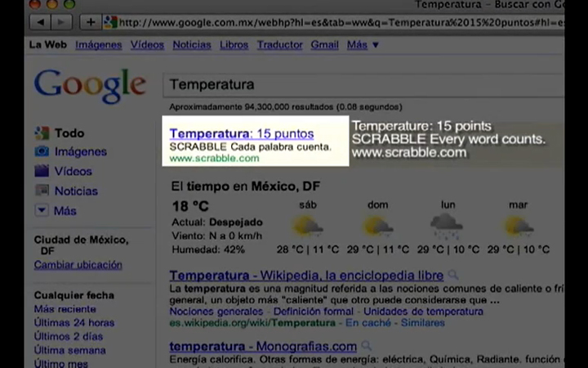
Task: Click the 18 °C current temperature
Action: [190, 206]
